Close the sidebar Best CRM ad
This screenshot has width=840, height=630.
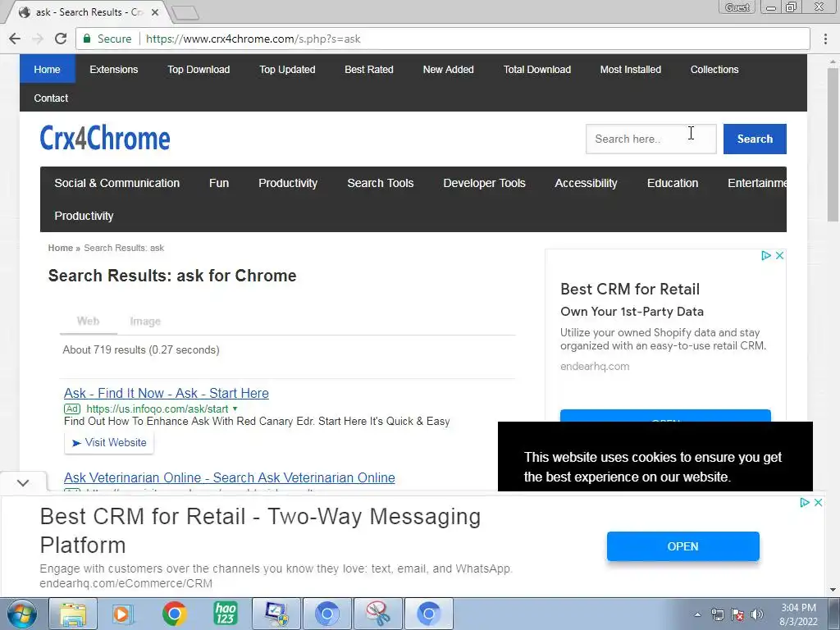[x=780, y=256]
